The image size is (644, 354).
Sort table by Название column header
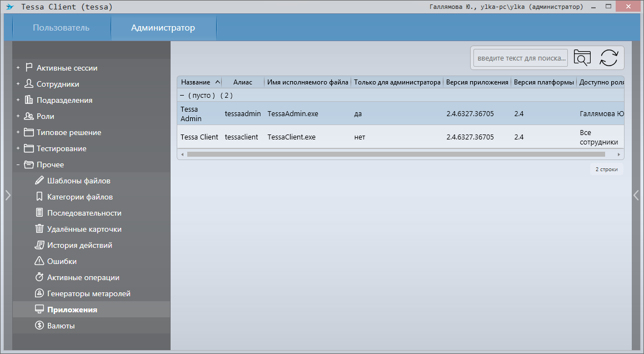196,82
